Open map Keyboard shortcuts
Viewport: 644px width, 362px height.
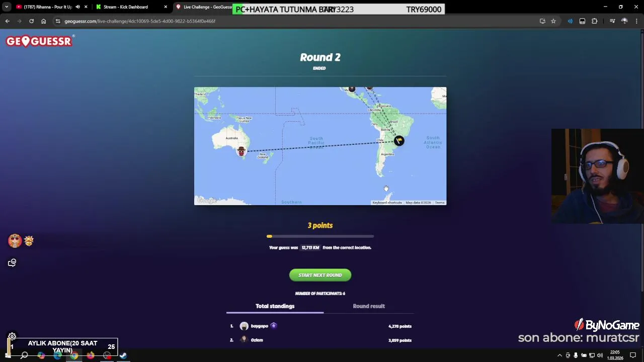tap(387, 203)
